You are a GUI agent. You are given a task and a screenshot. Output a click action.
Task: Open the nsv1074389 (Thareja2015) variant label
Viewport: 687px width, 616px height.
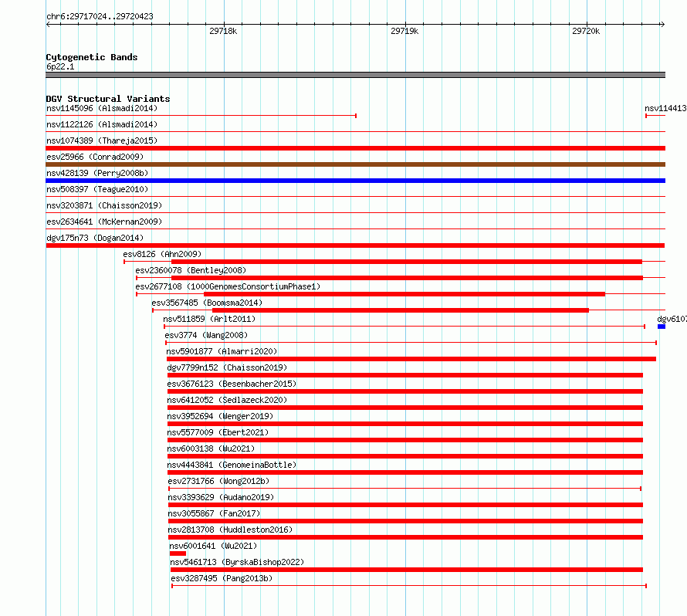[102, 140]
